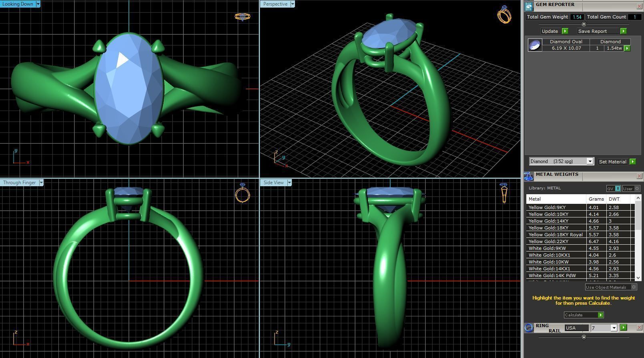644x358 pixels.
Task: Select the Yellow Gold:9KY row
Action: click(580, 207)
